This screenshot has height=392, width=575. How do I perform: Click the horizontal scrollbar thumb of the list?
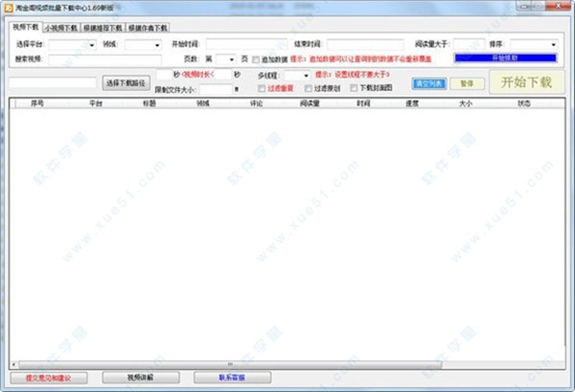tap(230, 364)
